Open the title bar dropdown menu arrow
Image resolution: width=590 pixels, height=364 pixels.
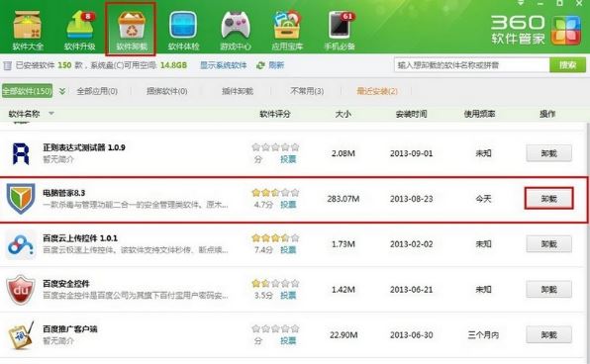coord(521,3)
